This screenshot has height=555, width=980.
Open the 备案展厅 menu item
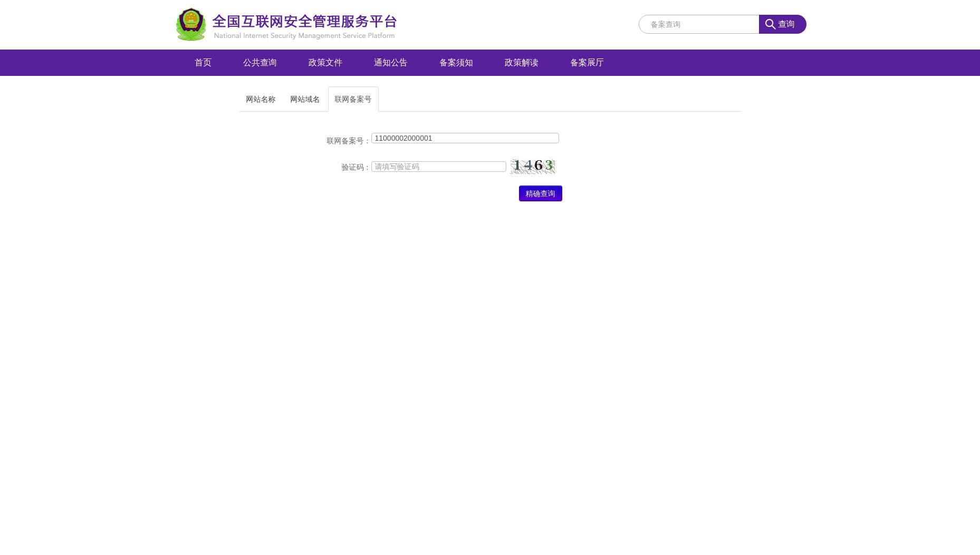(x=587, y=63)
